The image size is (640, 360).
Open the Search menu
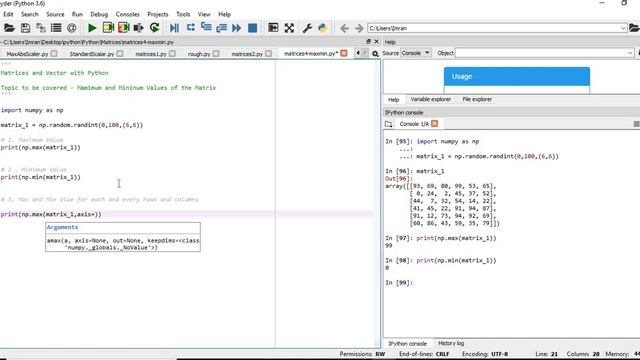pos(30,14)
